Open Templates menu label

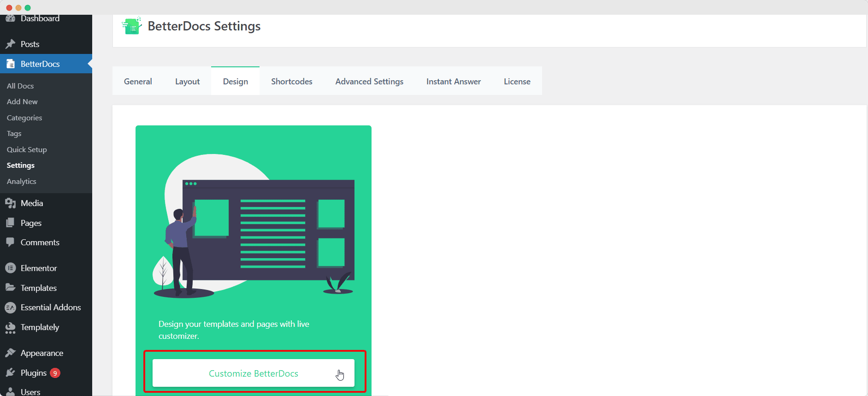click(39, 288)
